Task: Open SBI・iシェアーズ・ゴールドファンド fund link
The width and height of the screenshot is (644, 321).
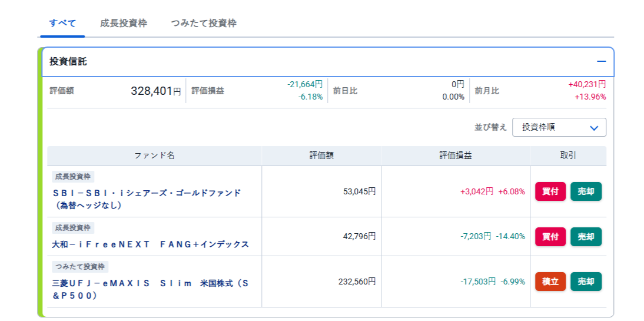Action: pyautogui.click(x=147, y=199)
